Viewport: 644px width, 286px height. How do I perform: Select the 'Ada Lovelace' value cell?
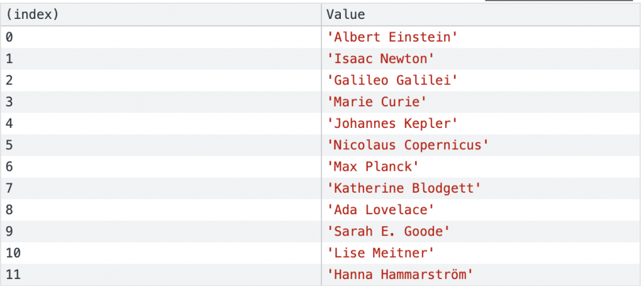(x=381, y=210)
